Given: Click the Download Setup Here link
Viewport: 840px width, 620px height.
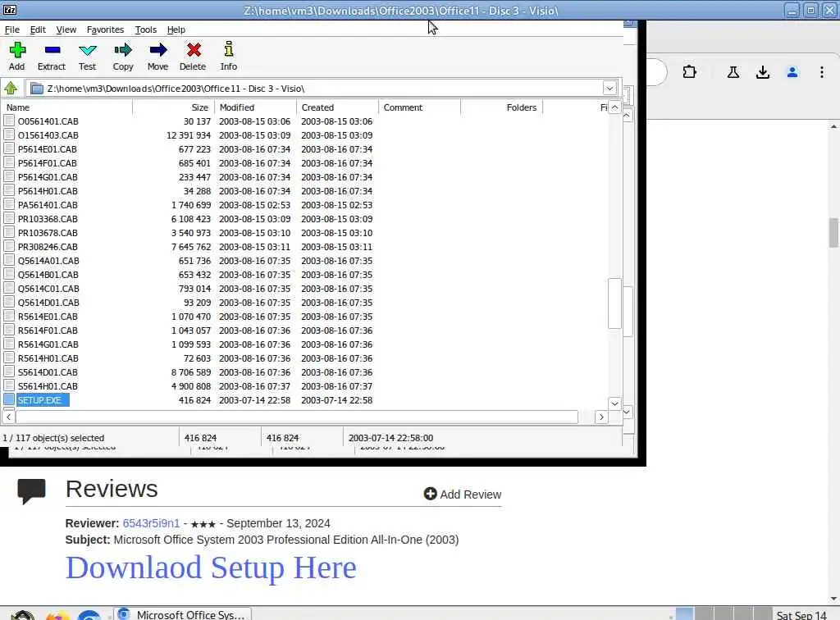Looking at the screenshot, I should [211, 568].
